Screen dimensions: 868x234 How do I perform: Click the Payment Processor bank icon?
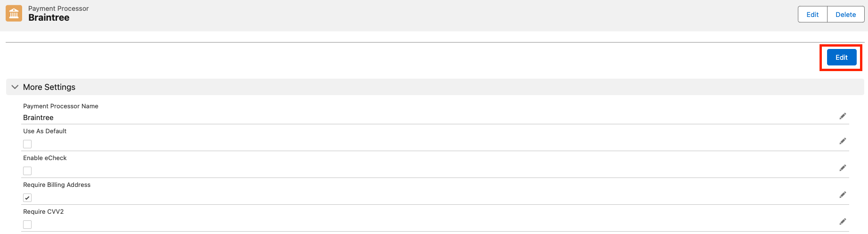tap(14, 14)
